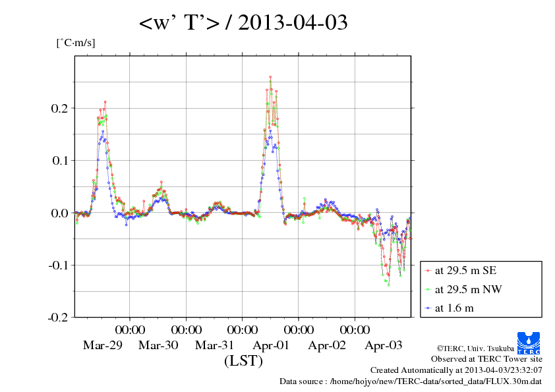Image resolution: width=555 pixels, height=392 pixels.
Task: Select the 'at 29.5 m NW' legend text
Action: click(x=467, y=289)
